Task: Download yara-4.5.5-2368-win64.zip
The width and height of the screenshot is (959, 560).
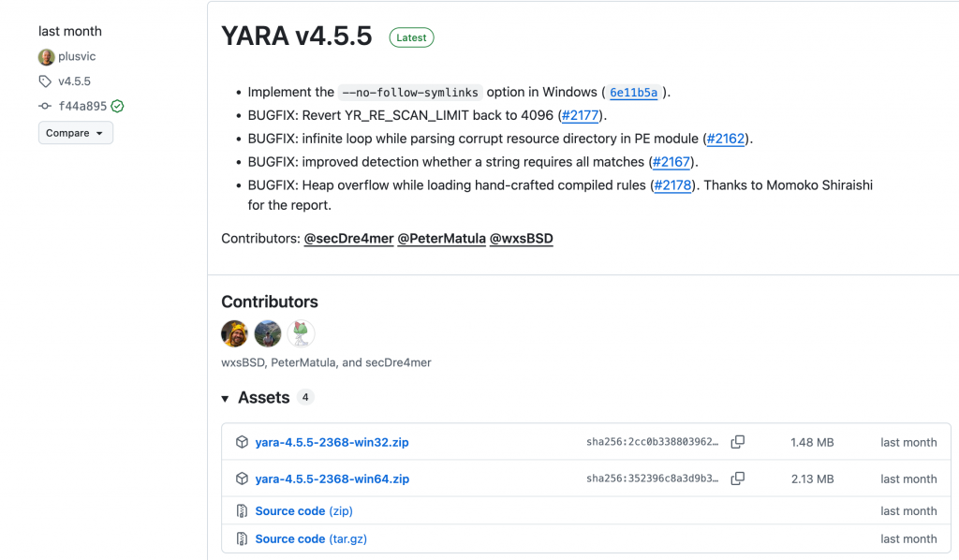Action: pyautogui.click(x=332, y=479)
